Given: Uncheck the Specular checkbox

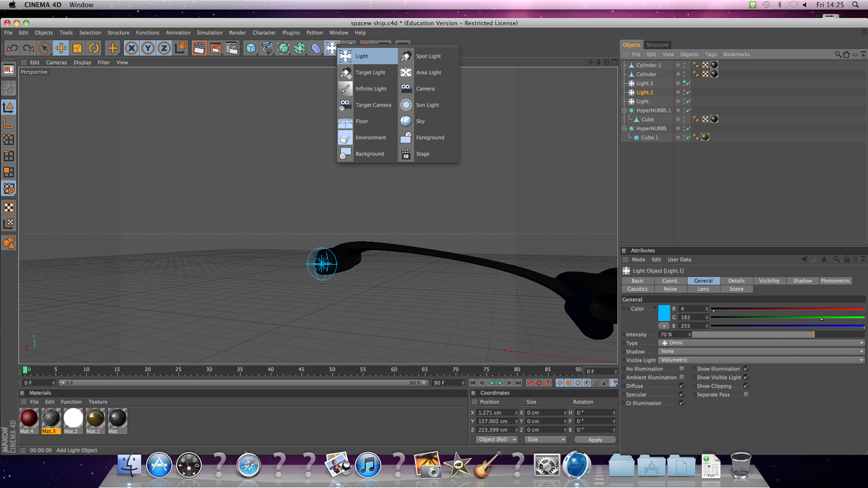Looking at the screenshot, I should click(681, 394).
